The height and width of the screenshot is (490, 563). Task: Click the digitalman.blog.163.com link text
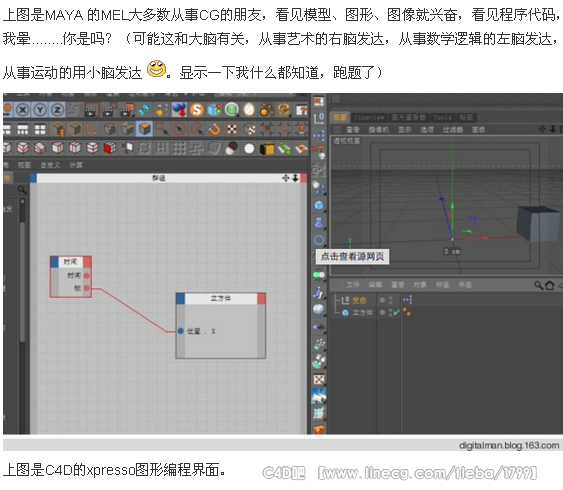point(509,445)
